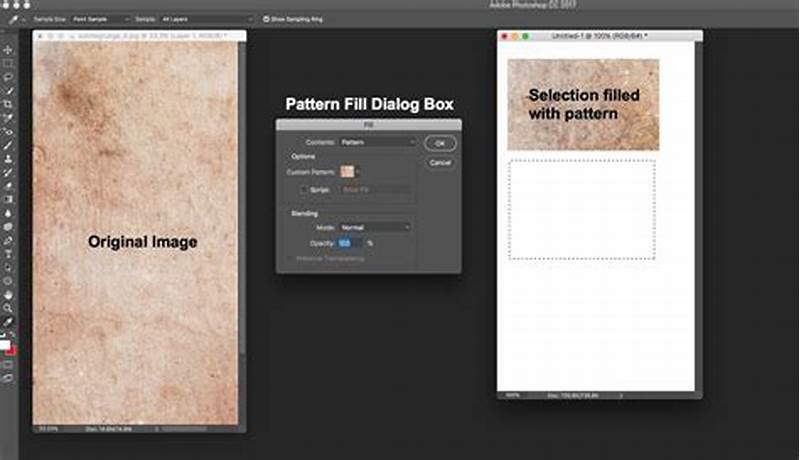Click the Opacity input field
This screenshot has height=460, width=800.
(349, 243)
